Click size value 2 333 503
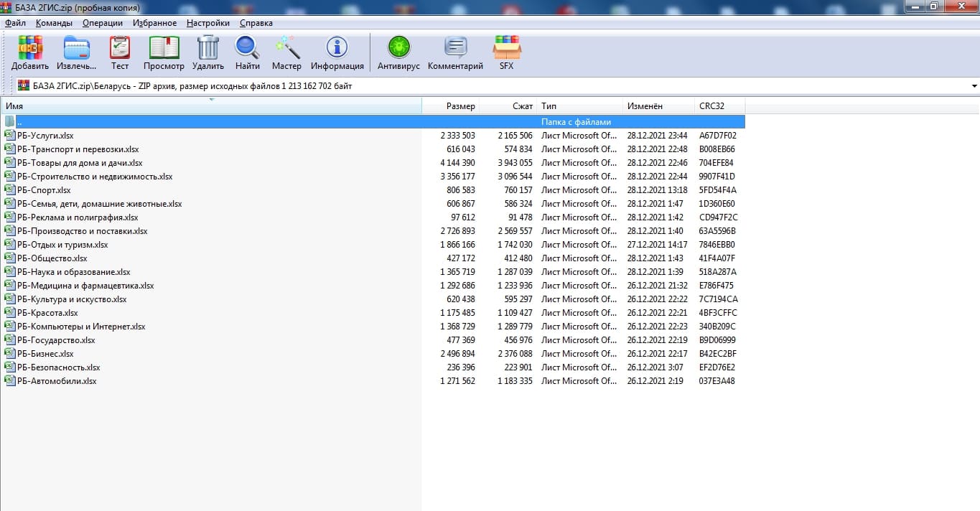 (x=457, y=135)
